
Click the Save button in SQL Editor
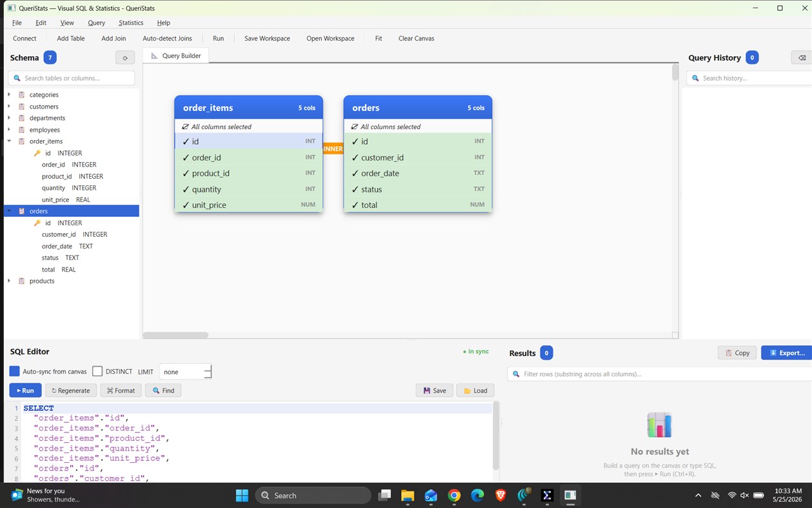[x=435, y=391]
